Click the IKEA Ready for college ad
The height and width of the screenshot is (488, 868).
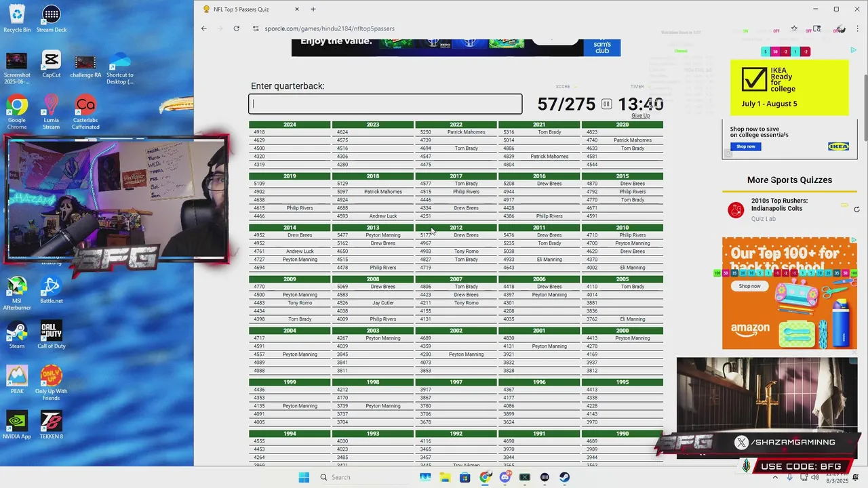click(x=789, y=87)
